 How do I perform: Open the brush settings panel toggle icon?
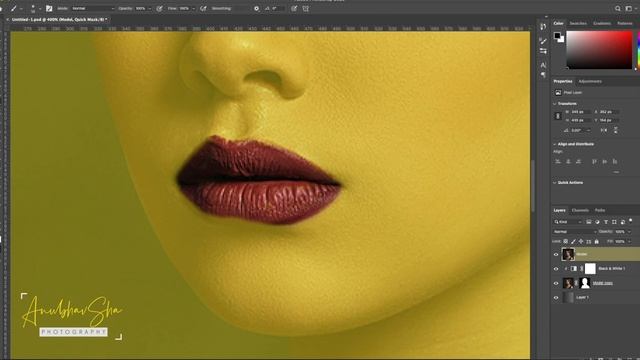[x=49, y=9]
